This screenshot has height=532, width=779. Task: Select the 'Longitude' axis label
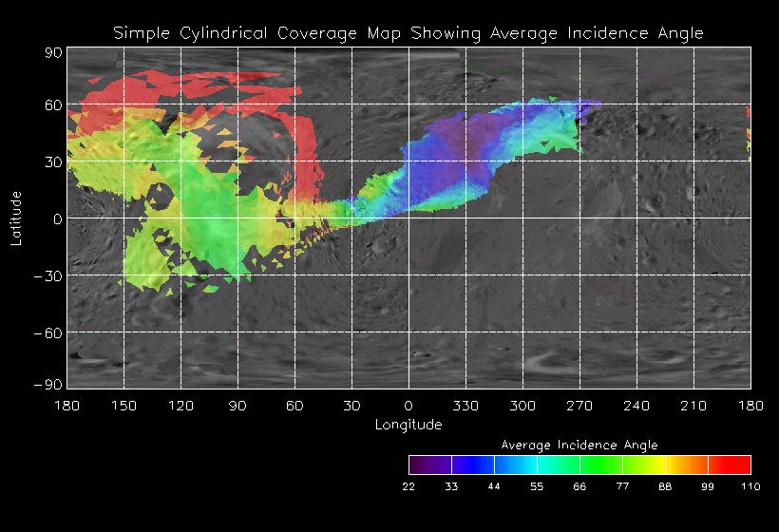(408, 425)
